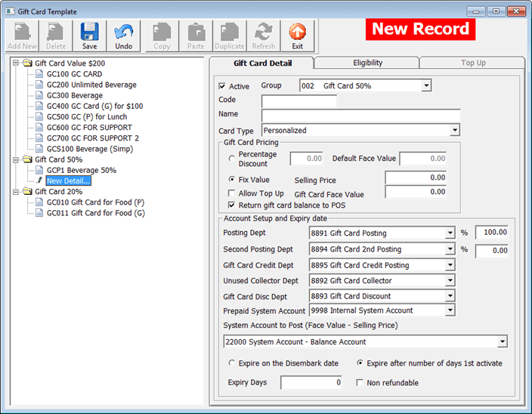Open the Second Posting Dept dropdown
Image resolution: width=532 pixels, height=414 pixels.
[x=450, y=249]
